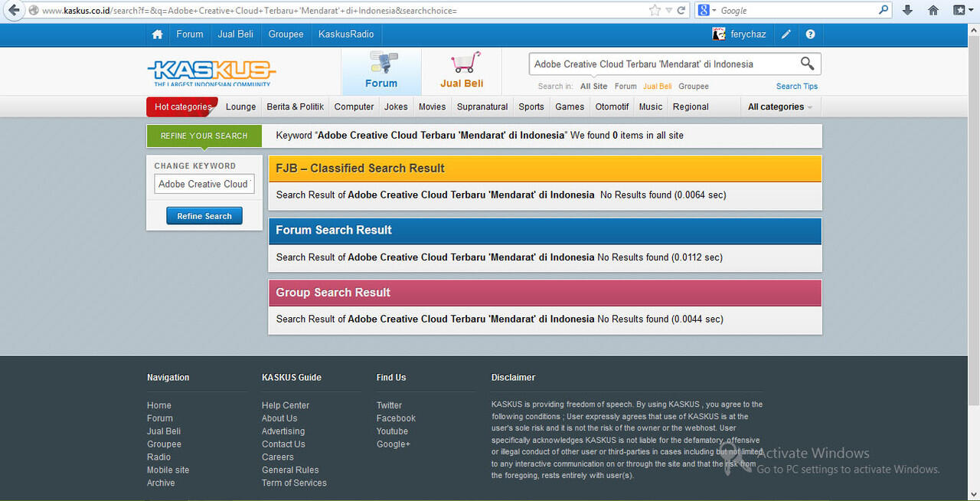Click FJB – Classified Search Result header
980x501 pixels.
point(545,169)
